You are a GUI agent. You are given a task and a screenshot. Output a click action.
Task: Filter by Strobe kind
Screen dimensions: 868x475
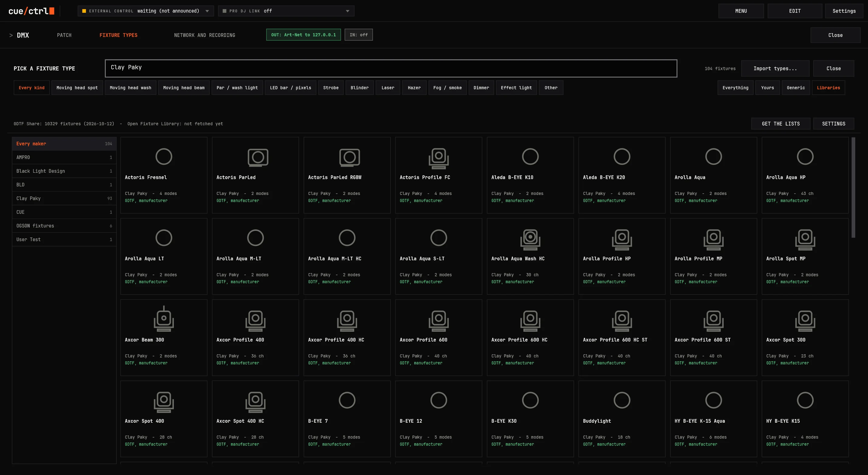coord(331,88)
